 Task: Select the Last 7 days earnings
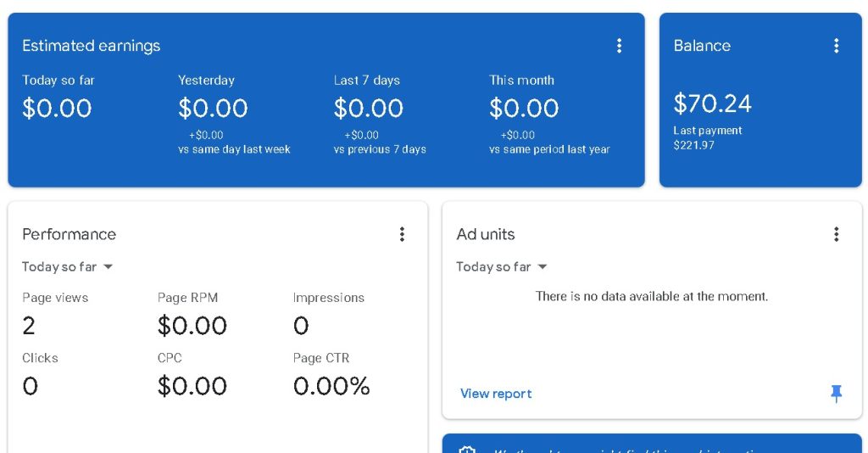tap(368, 108)
